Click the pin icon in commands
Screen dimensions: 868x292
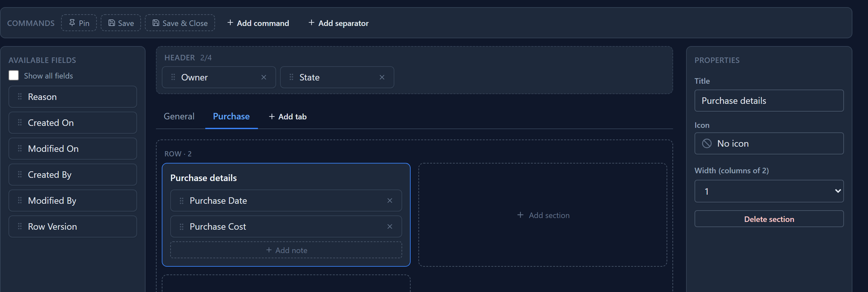72,22
